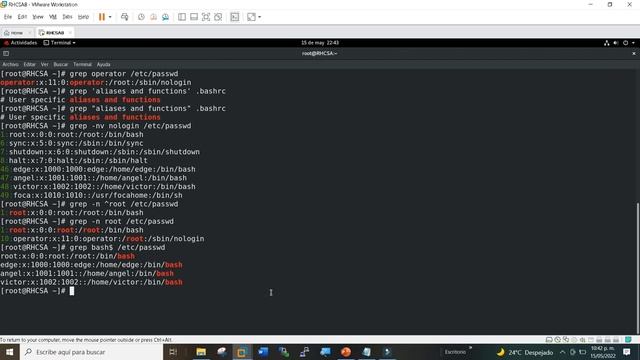Open the terminal Archivo menu
Image resolution: width=640 pixels, height=360 pixels.
(10, 64)
